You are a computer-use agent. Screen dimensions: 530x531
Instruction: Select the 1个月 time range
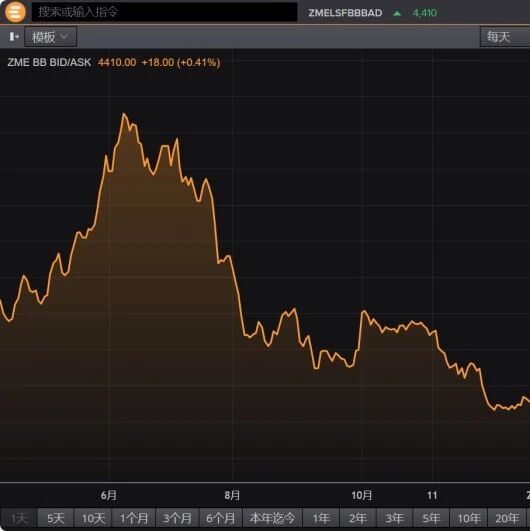[134, 518]
